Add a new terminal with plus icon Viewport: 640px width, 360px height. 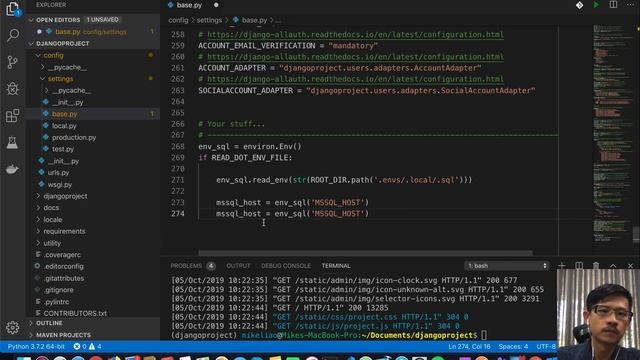point(562,266)
